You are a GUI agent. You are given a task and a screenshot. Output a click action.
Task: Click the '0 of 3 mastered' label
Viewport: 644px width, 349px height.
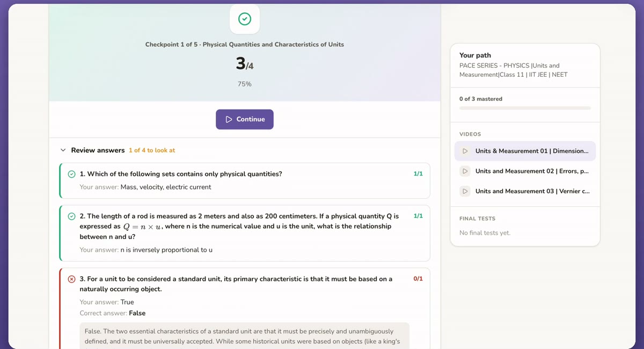[x=481, y=99]
